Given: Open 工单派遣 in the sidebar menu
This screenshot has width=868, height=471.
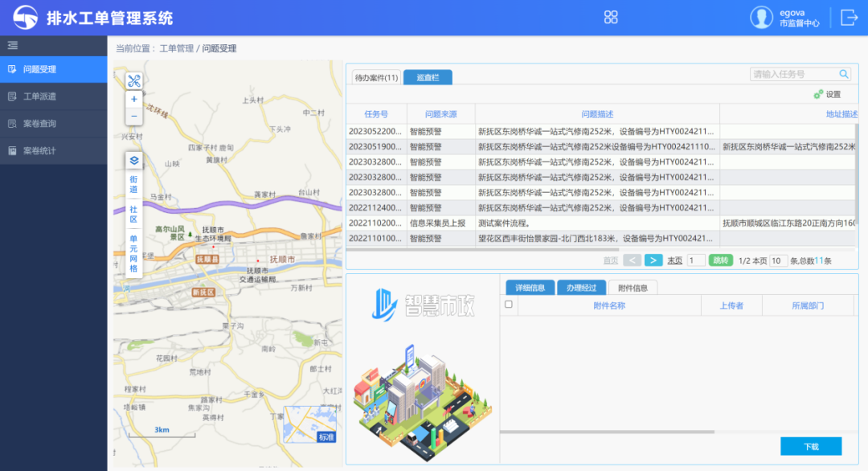Looking at the screenshot, I should [x=39, y=96].
